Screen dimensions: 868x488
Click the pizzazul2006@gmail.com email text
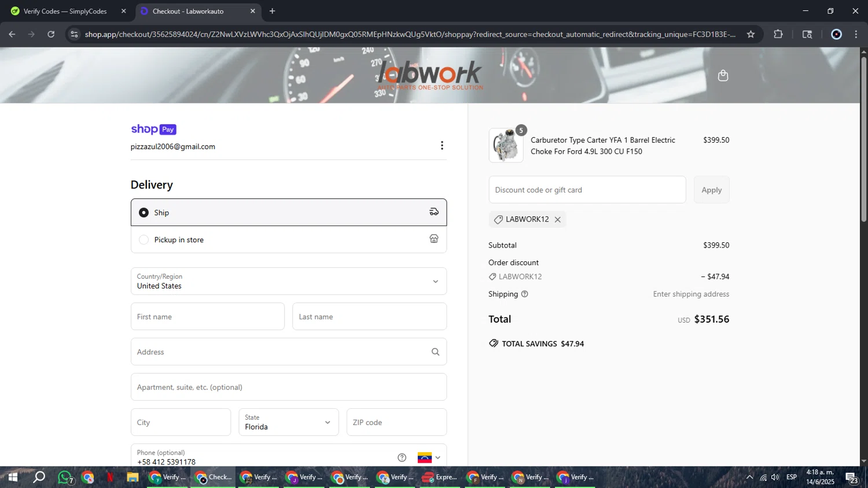[x=173, y=147]
